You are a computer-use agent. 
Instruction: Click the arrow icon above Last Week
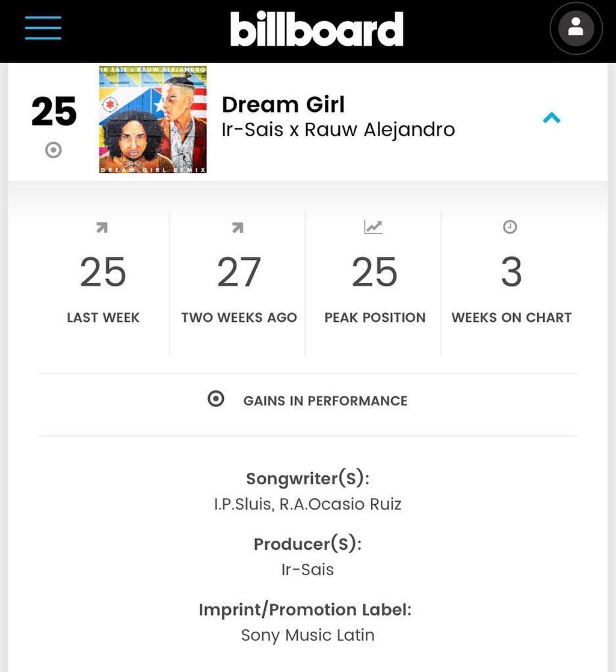click(102, 227)
